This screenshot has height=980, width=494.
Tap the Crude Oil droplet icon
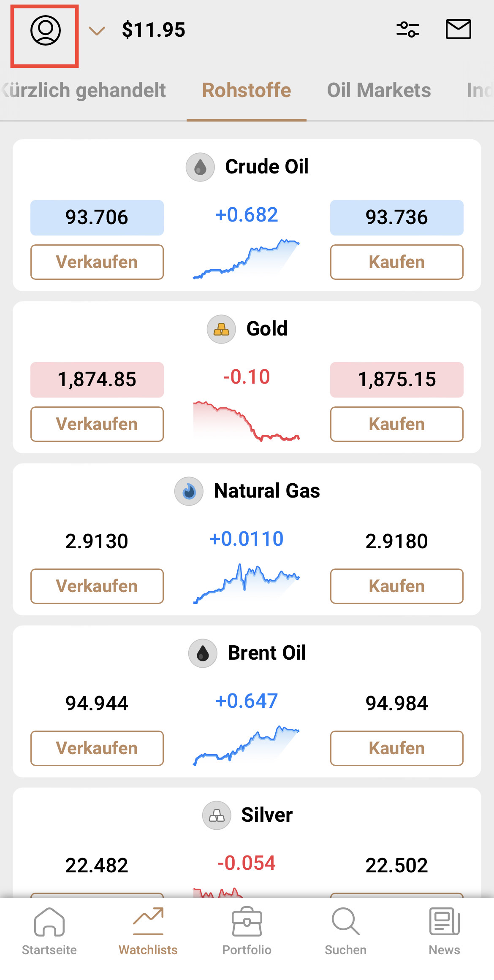(x=201, y=167)
